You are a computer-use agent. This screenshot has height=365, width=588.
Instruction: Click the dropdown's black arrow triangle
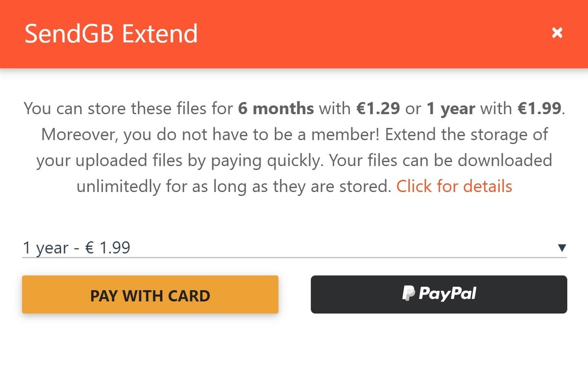(x=562, y=248)
